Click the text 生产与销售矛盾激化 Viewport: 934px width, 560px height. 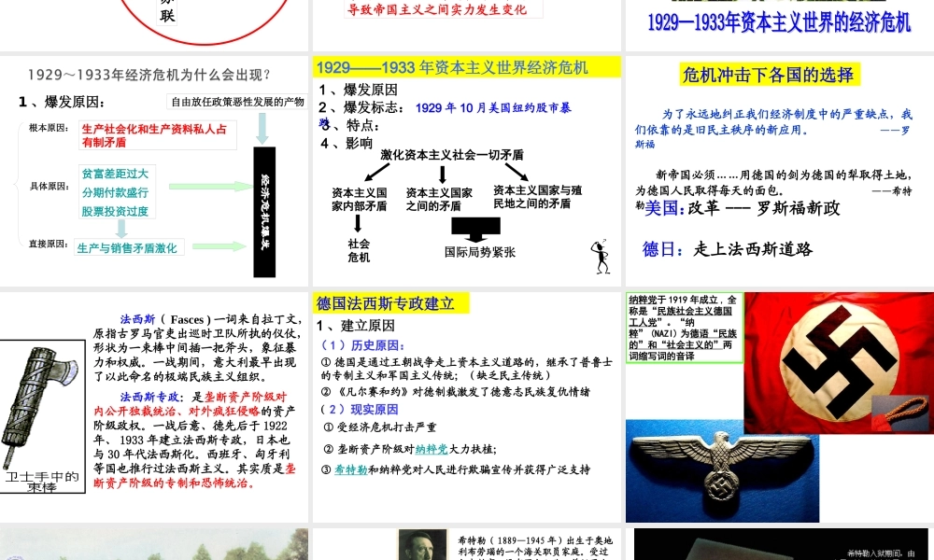(x=127, y=248)
